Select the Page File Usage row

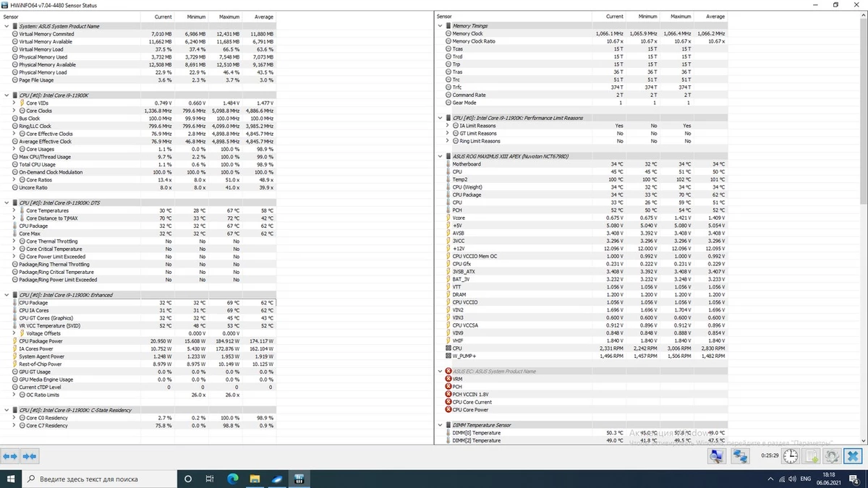pyautogui.click(x=141, y=80)
